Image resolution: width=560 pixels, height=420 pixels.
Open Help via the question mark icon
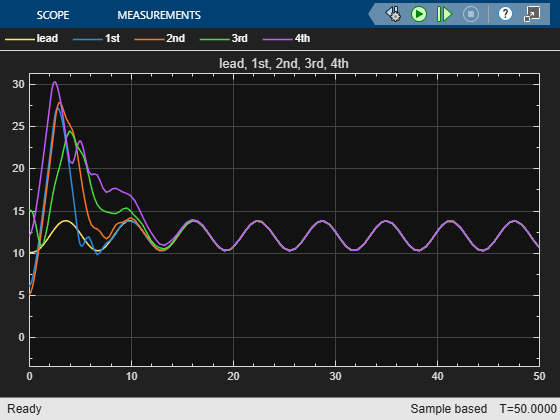tap(505, 14)
